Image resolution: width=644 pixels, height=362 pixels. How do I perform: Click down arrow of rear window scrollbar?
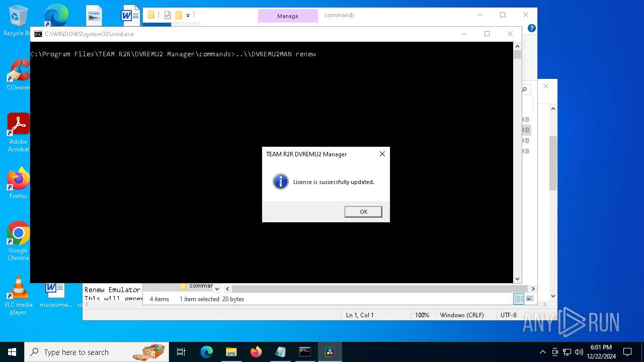coord(553,296)
